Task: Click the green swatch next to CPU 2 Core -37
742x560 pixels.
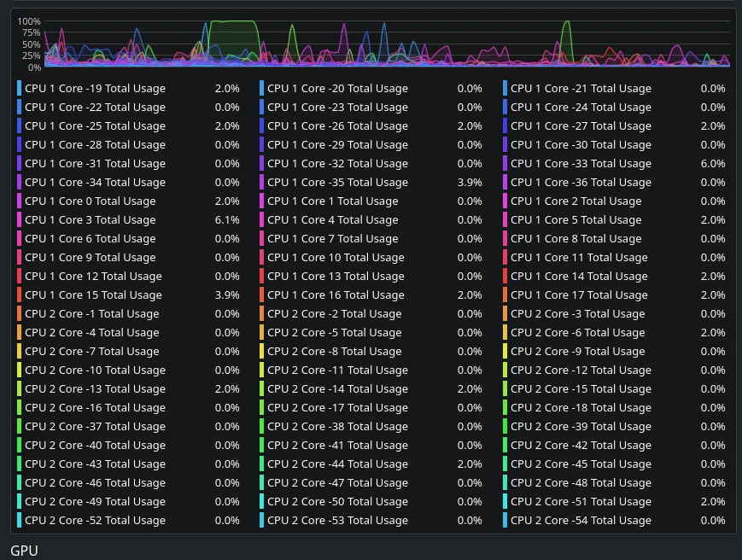Action: tap(19, 427)
